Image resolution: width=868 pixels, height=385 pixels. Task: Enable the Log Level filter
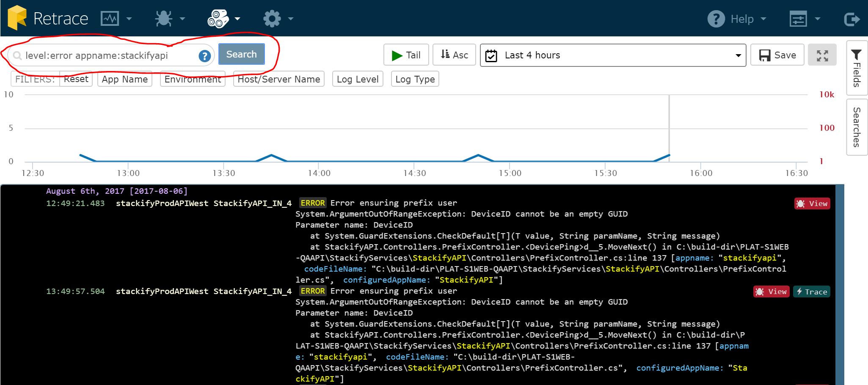click(357, 79)
